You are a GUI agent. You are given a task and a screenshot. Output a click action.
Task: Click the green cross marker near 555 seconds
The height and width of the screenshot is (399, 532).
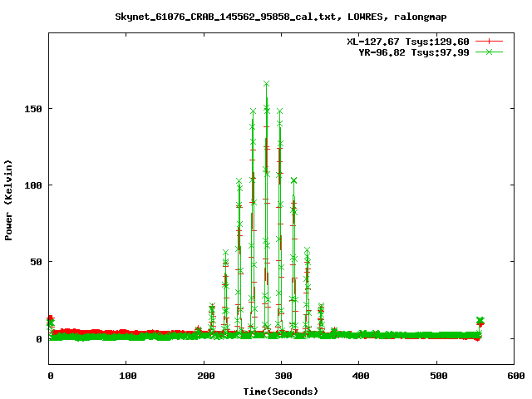[x=480, y=320]
